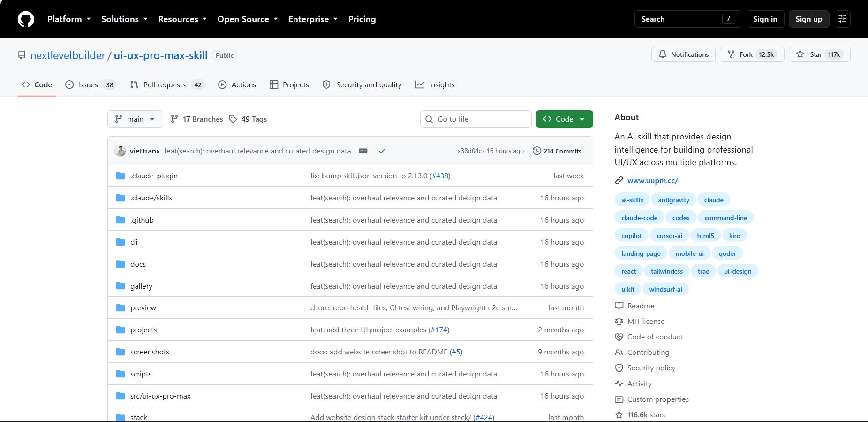Click the tag icon beside 49 Tags
The image size is (868, 422).
point(233,119)
